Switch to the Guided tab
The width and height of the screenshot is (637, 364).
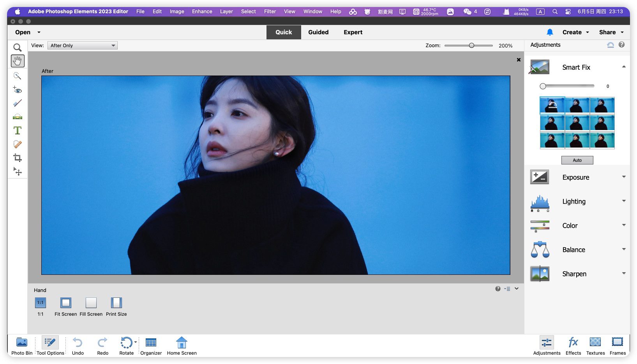tap(318, 32)
